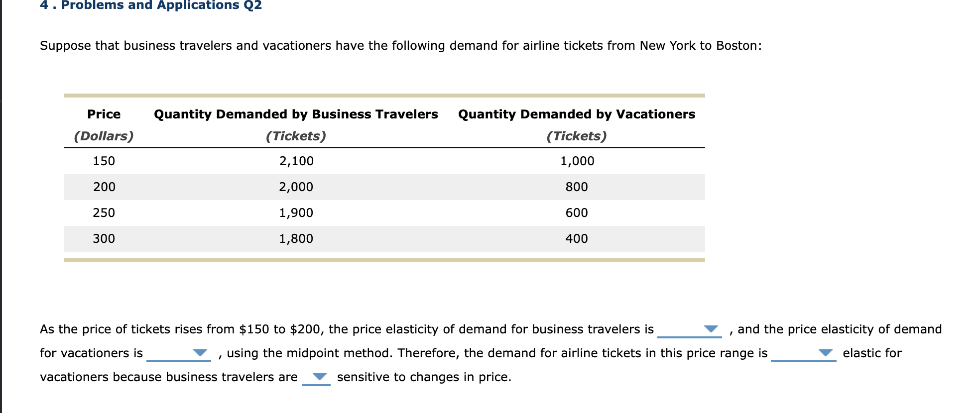Select the 1,000 vacationers tickets cell
Viewport: 980px width, 413px height.
(x=577, y=161)
